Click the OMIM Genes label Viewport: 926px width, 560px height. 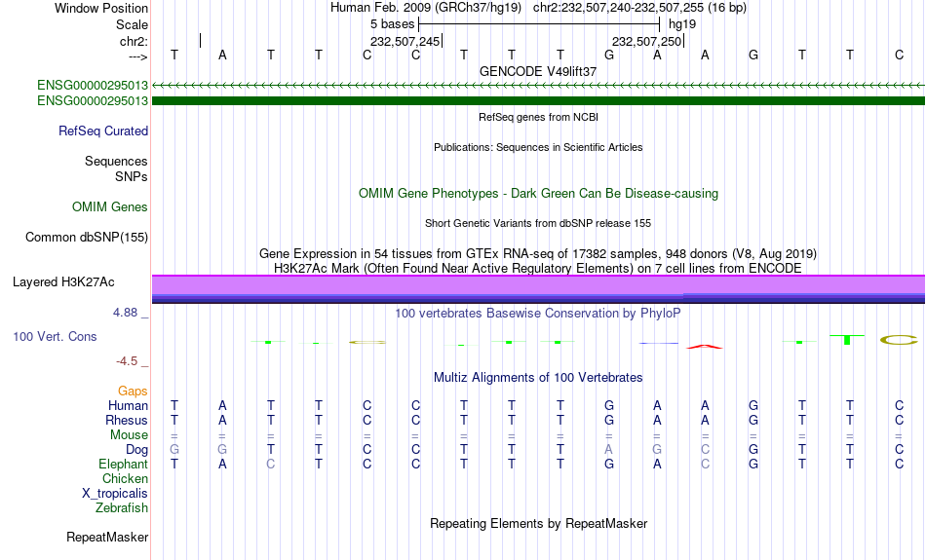pos(109,207)
